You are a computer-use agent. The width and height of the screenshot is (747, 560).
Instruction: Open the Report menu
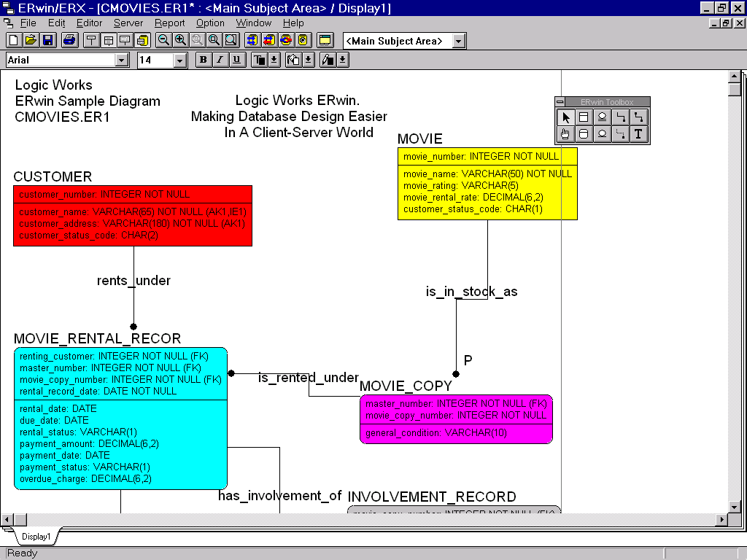point(169,23)
